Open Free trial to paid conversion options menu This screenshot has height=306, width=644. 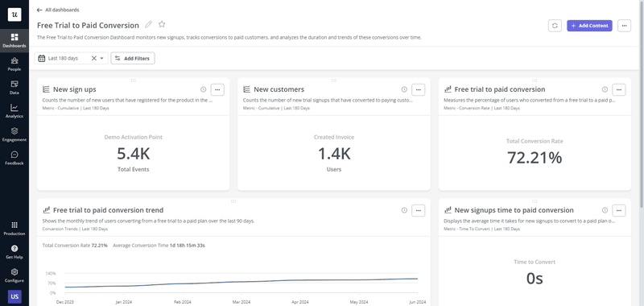click(x=619, y=89)
